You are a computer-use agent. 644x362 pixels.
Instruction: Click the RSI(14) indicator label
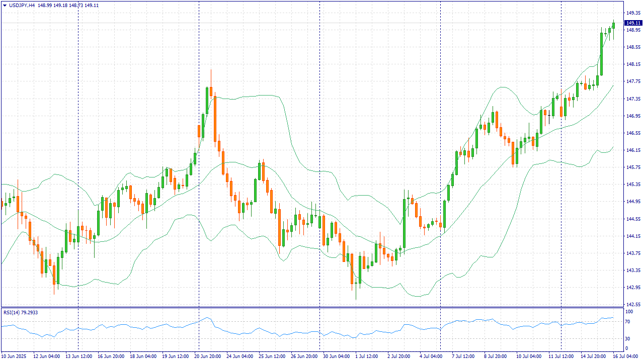pos(13,312)
